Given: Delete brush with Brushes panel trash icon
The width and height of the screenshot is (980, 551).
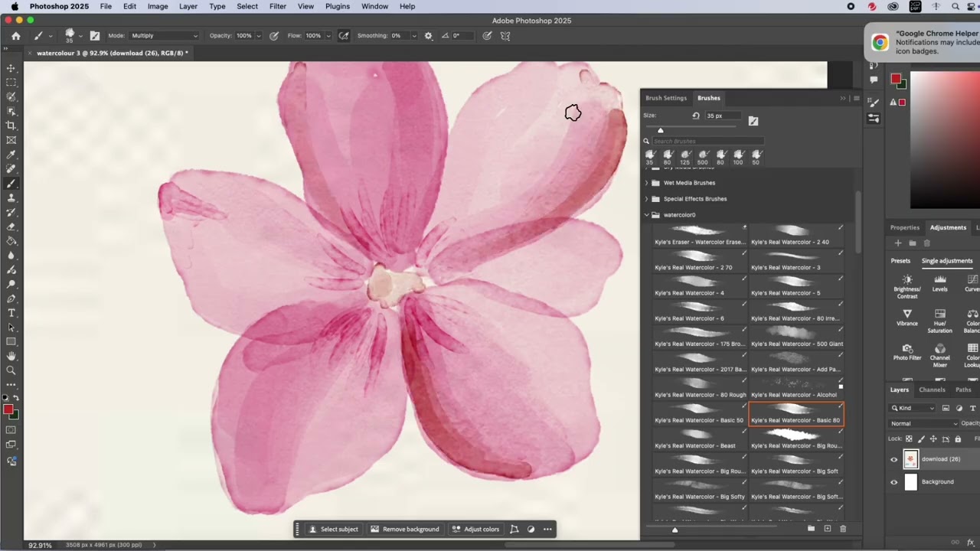Looking at the screenshot, I should (843, 529).
